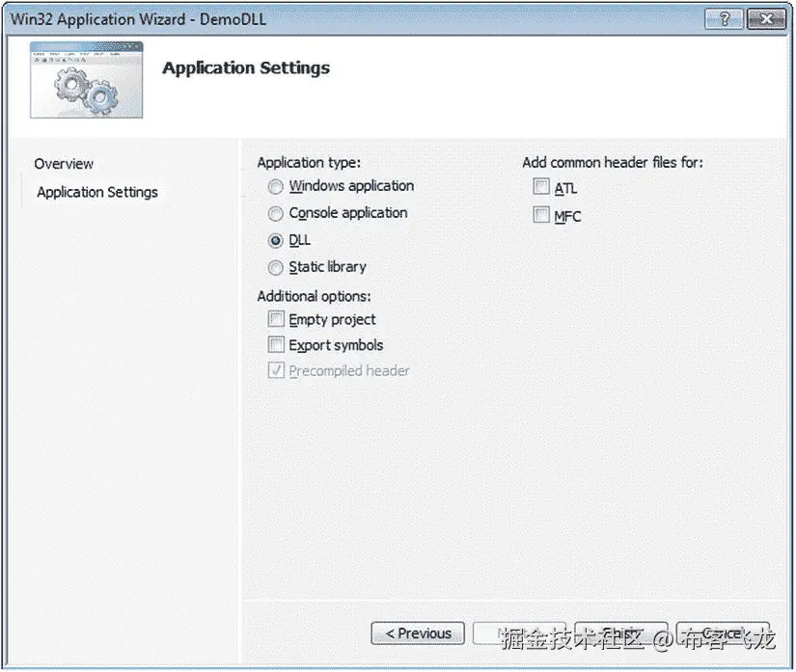This screenshot has height=672, width=796.
Task: Check the ATL header files option
Action: tap(541, 187)
